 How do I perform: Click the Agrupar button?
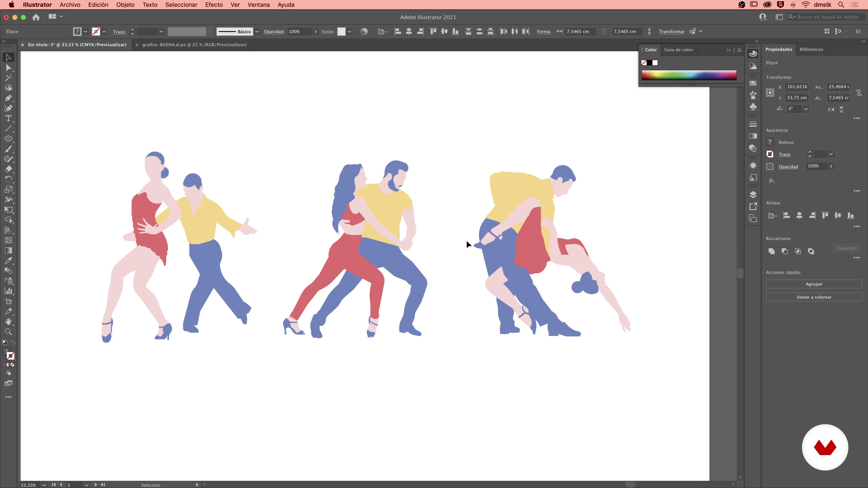tap(814, 284)
